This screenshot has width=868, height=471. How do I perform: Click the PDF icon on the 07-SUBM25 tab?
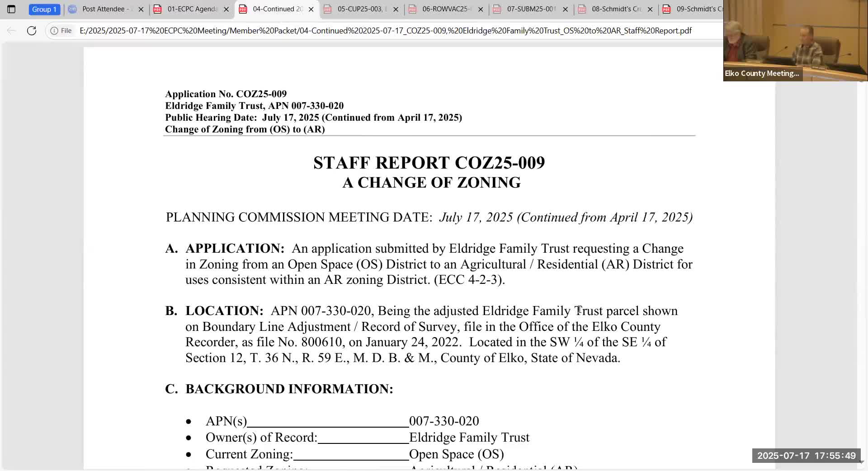pos(497,9)
